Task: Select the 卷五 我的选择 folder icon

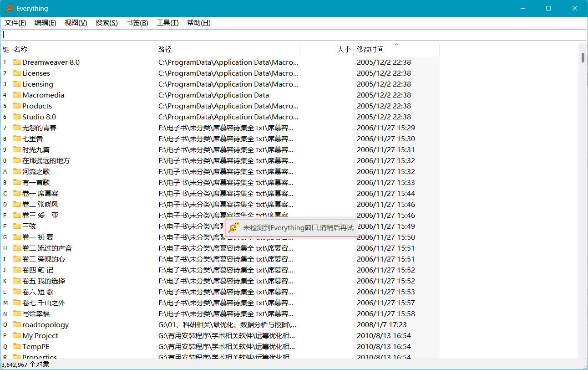Action: click(x=17, y=281)
